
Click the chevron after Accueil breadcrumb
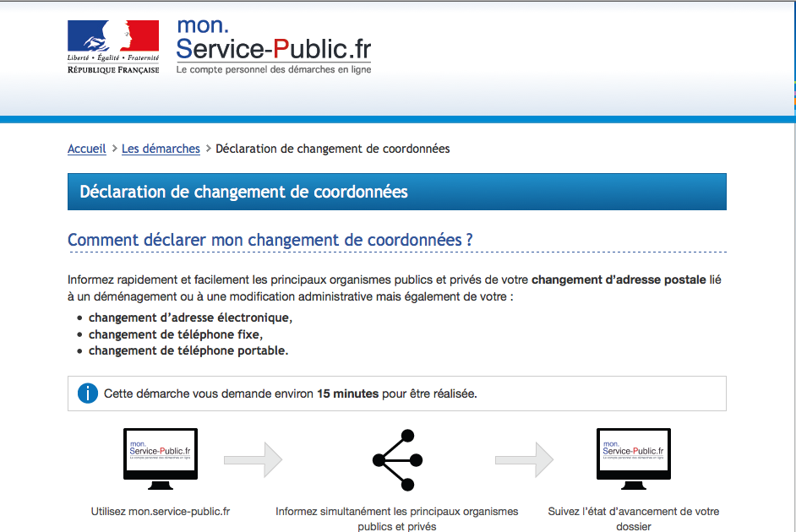(x=115, y=149)
